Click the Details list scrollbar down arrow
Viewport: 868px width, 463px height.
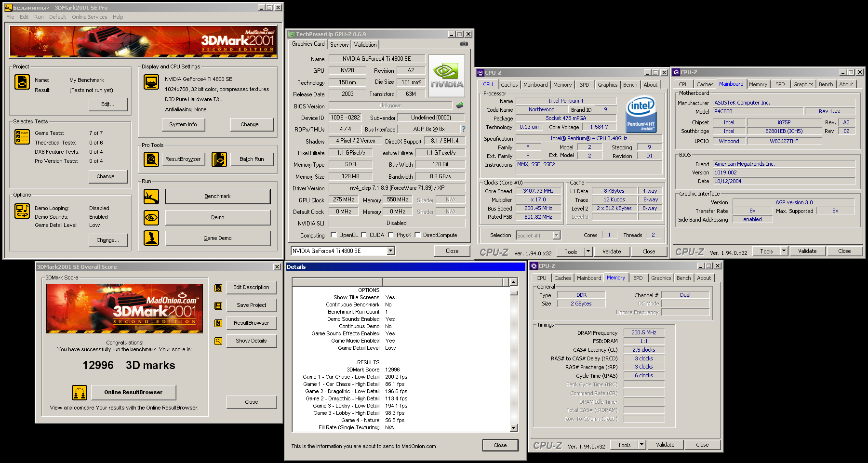[x=513, y=427]
